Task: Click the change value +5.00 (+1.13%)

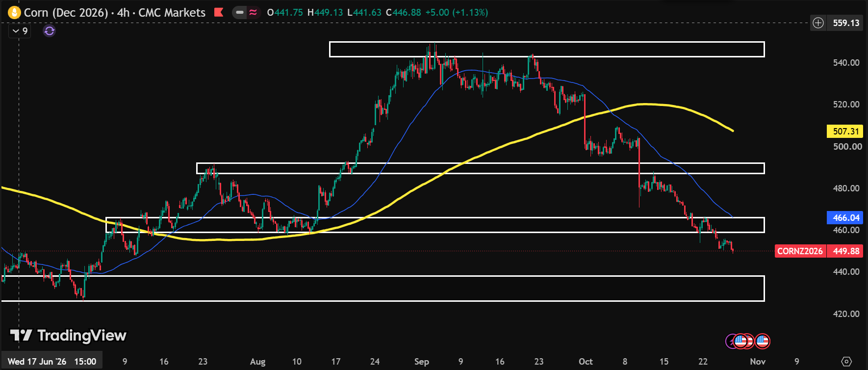Action: (x=457, y=12)
